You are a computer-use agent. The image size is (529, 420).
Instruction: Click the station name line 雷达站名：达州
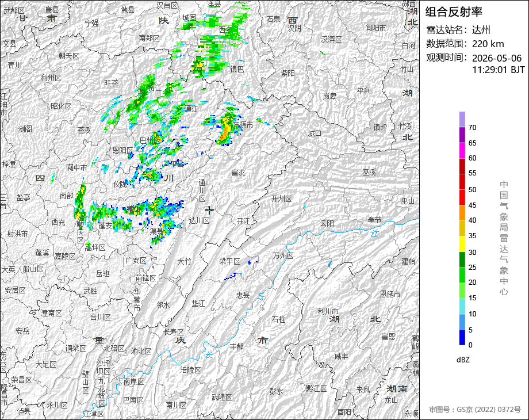click(x=458, y=30)
